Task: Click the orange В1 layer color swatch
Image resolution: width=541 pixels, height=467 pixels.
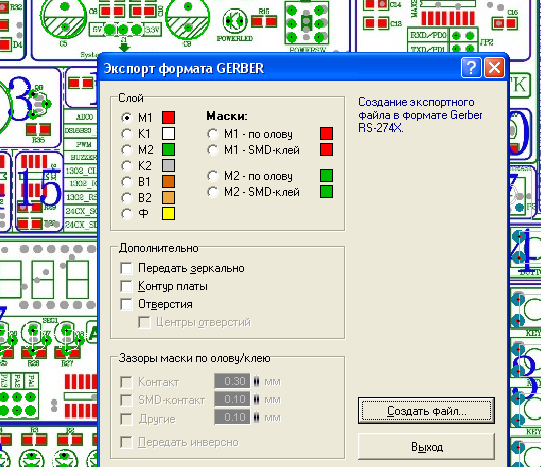Action: (168, 182)
